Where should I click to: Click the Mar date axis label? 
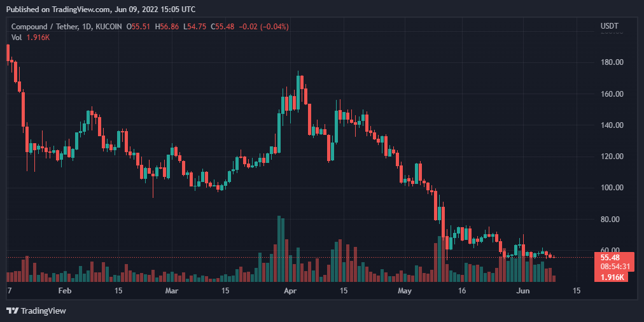pos(171,291)
